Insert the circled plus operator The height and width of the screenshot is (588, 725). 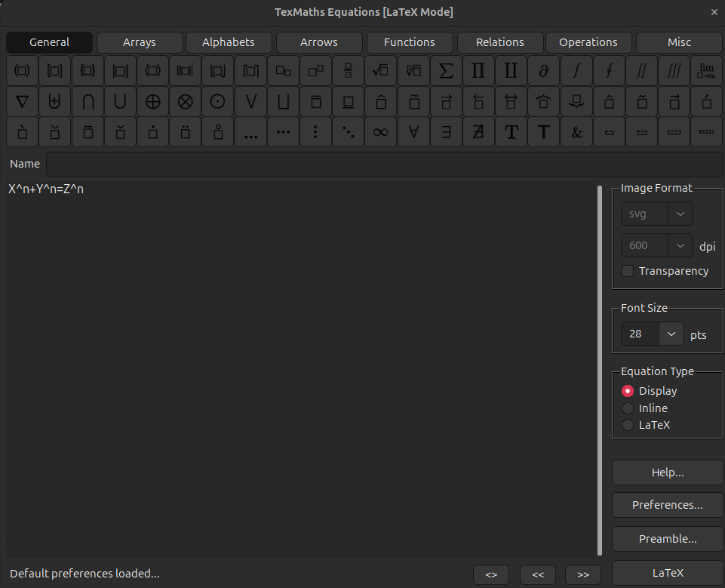tap(153, 101)
